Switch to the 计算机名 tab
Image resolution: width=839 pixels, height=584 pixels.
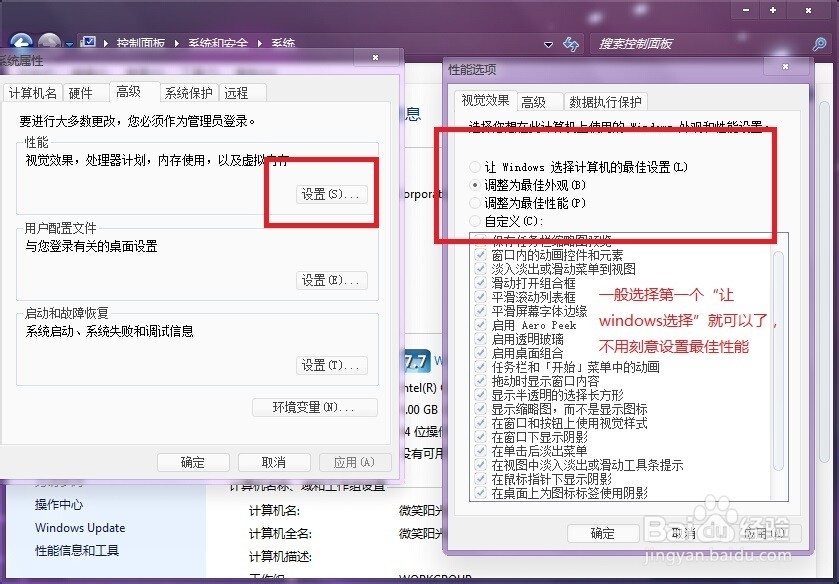[33, 93]
